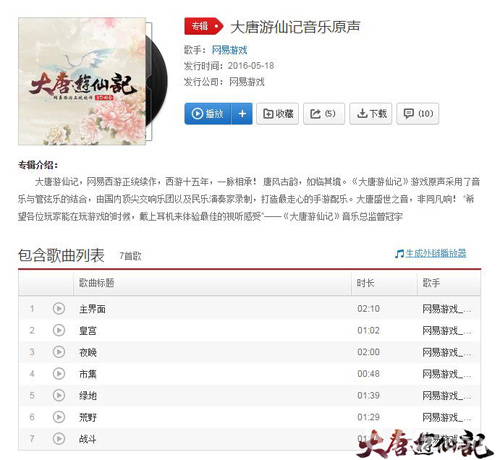Open comments button showing (10)

[x=418, y=114]
